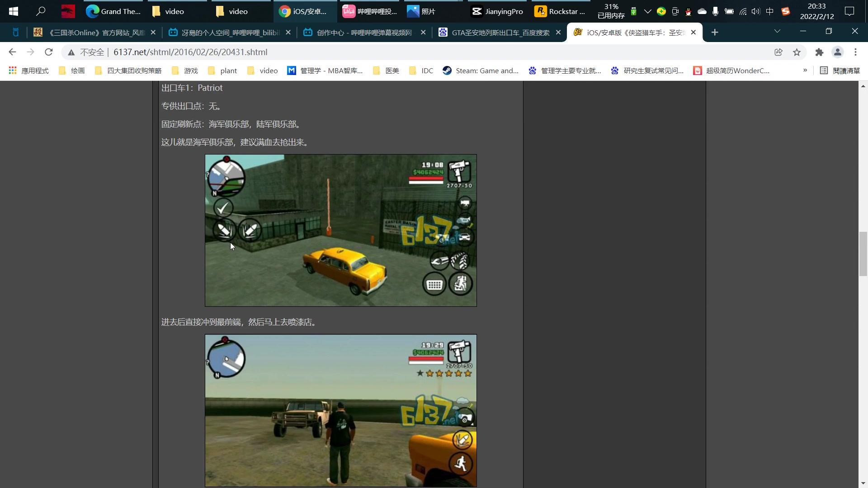Screen dimensions: 868x488
Task: Open the 研究生复试常见问 bookmark
Action: point(647,70)
